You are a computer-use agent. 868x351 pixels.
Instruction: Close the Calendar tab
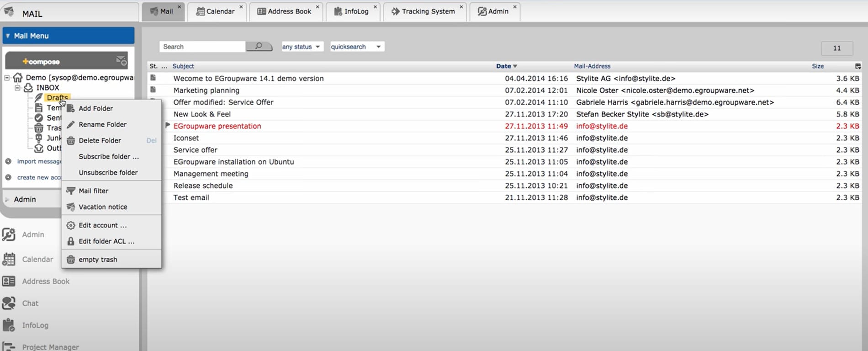pyautogui.click(x=241, y=7)
